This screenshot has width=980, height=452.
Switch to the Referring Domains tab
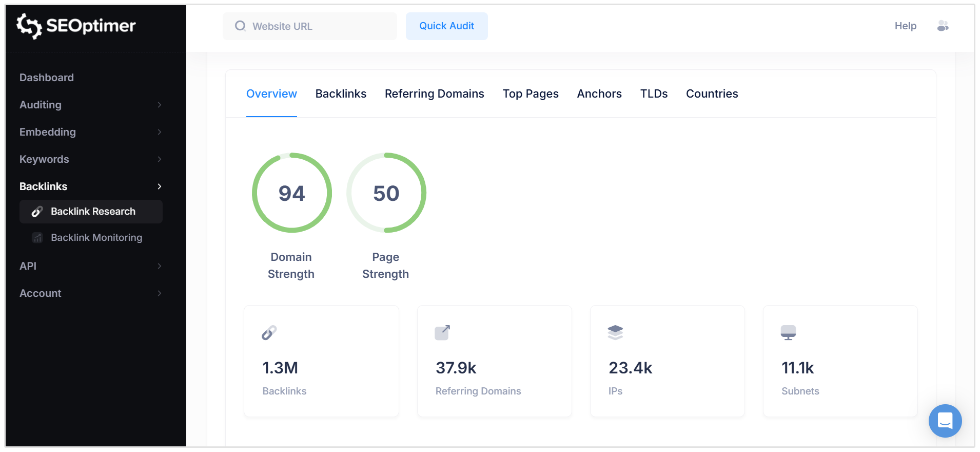(434, 94)
